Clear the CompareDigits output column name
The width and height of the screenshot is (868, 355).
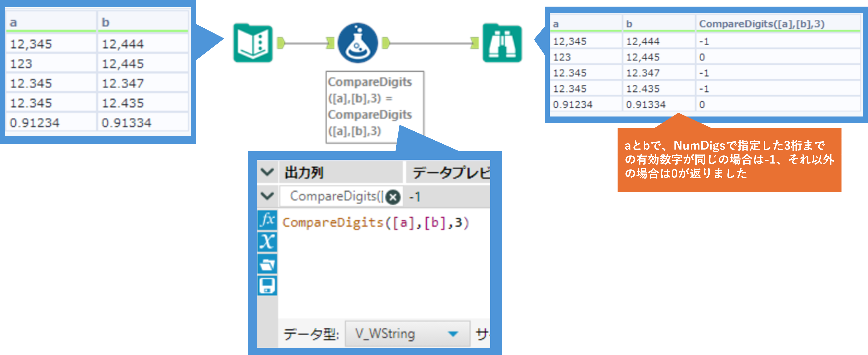point(393,197)
